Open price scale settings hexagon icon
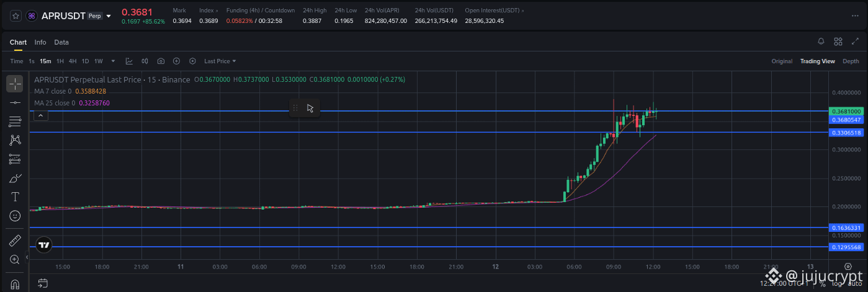868x292 pixels. click(848, 265)
